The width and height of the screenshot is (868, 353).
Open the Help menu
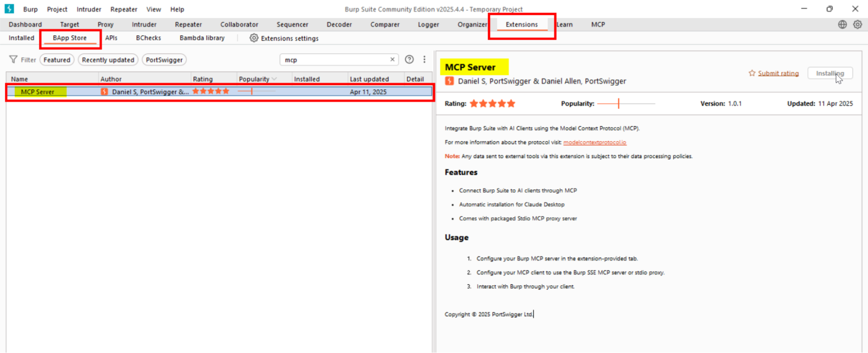pyautogui.click(x=177, y=9)
